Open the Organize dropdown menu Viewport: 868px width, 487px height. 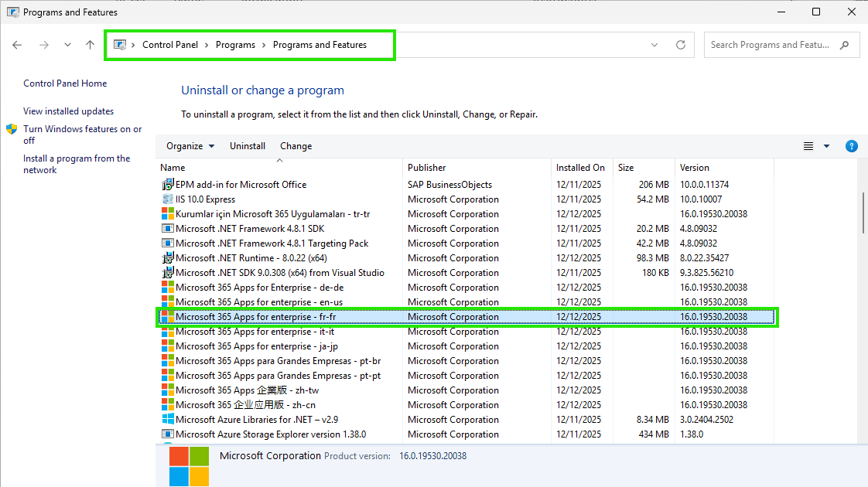click(x=190, y=146)
